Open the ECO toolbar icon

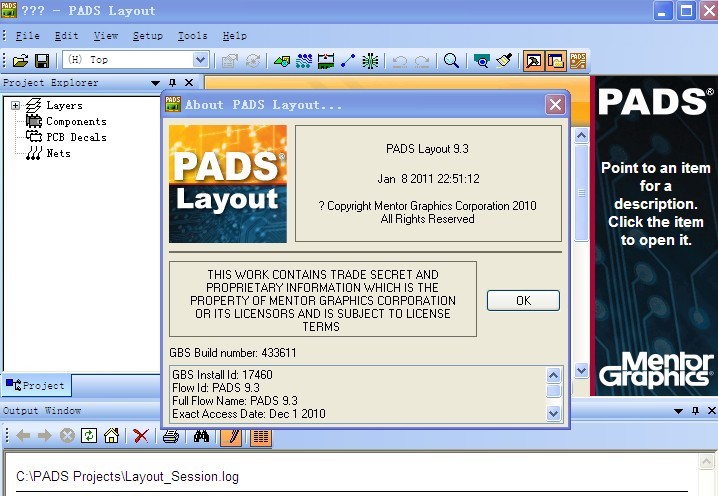[348, 60]
